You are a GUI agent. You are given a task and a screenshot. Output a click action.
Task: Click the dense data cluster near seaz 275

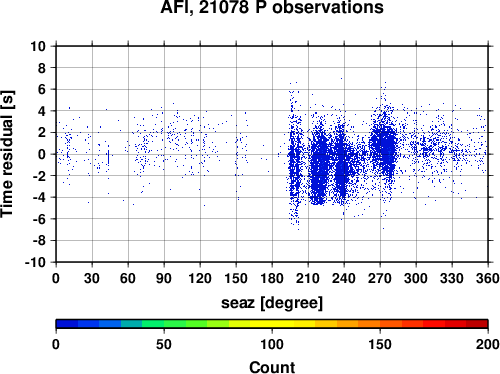click(384, 147)
